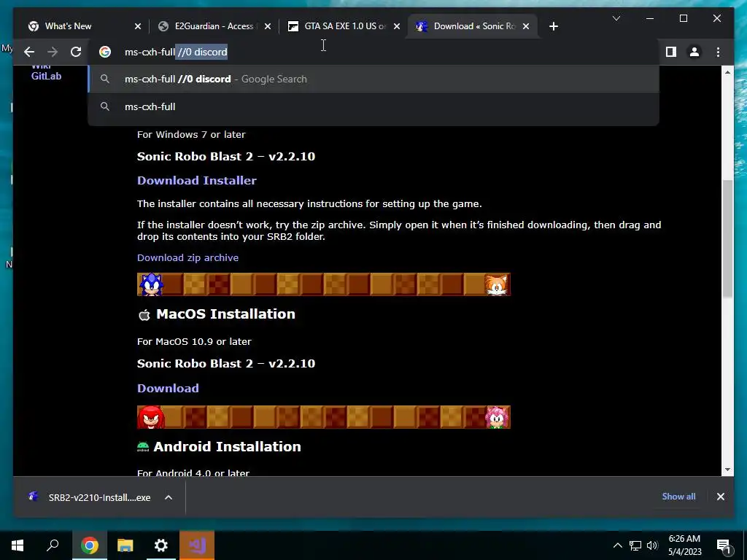Click the Android robot icon beside Android Installation

(x=143, y=447)
